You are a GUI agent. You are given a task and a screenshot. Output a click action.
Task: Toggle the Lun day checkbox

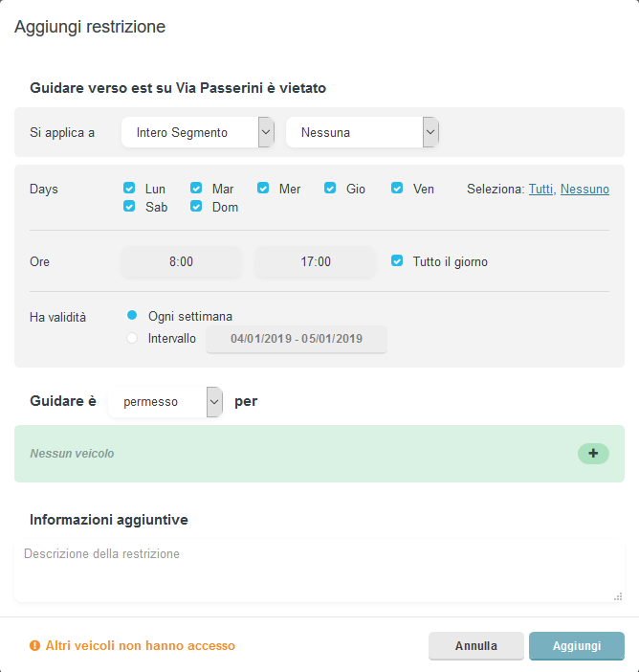129,189
